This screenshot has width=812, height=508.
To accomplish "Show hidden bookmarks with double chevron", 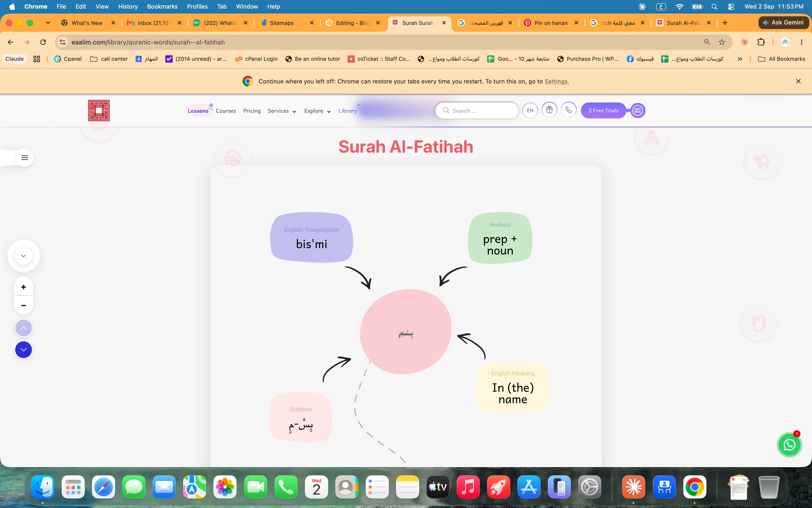I will 739,59.
